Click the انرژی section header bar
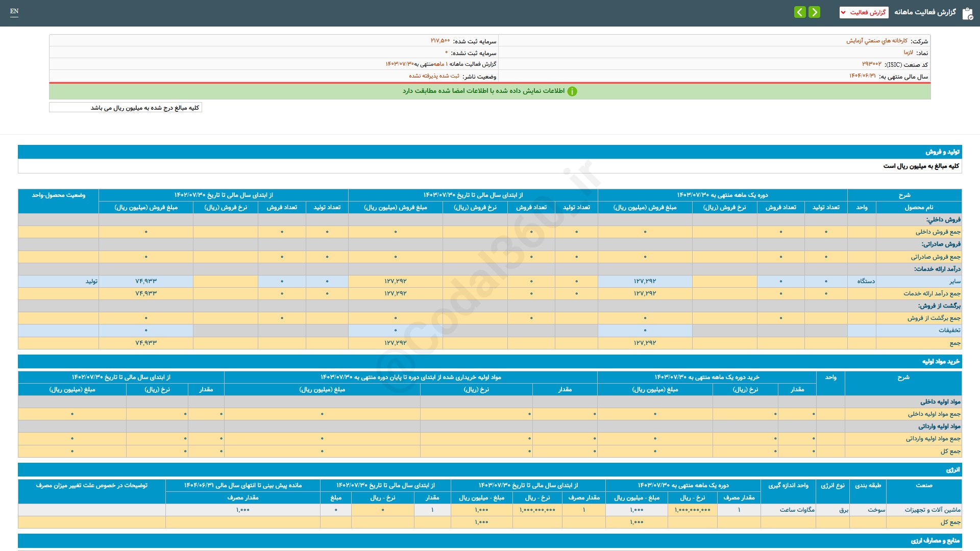Screen dimensions: 980x551 [x=952, y=470]
